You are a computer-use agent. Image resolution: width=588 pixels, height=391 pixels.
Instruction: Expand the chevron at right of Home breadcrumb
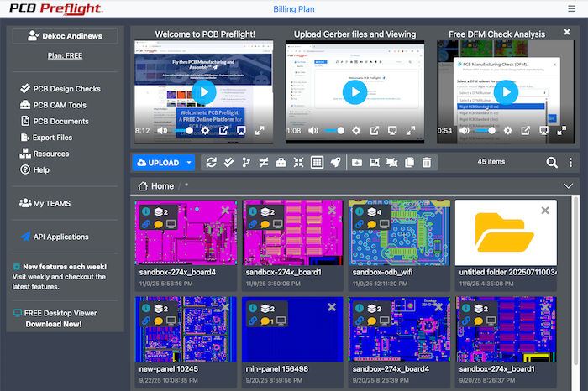pos(569,186)
